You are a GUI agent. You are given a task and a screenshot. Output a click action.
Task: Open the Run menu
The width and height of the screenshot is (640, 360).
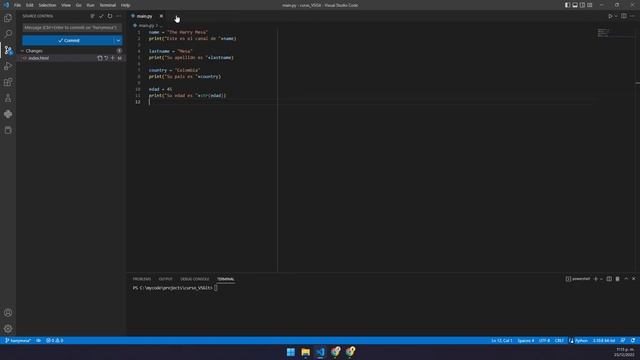click(90, 5)
